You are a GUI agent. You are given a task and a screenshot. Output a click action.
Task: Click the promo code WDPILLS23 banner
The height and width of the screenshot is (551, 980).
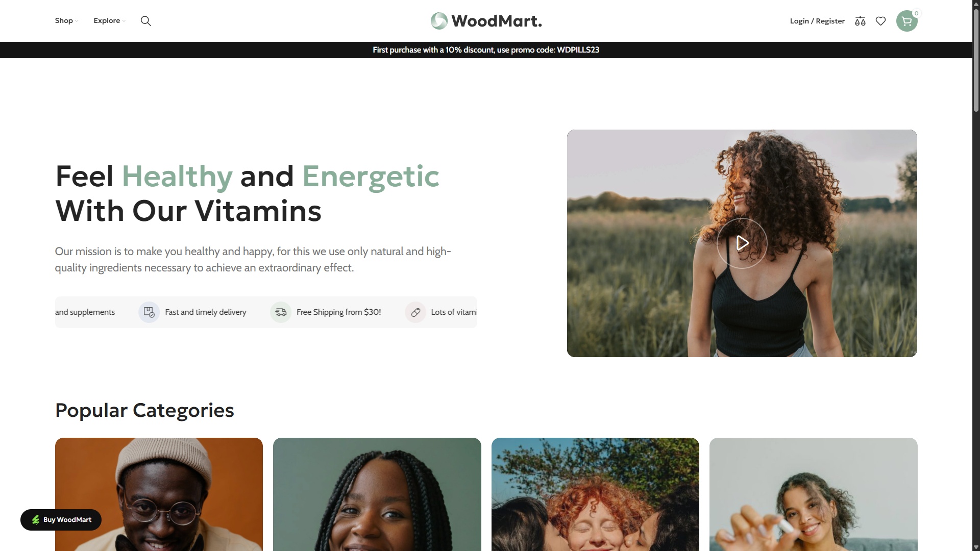click(x=486, y=50)
